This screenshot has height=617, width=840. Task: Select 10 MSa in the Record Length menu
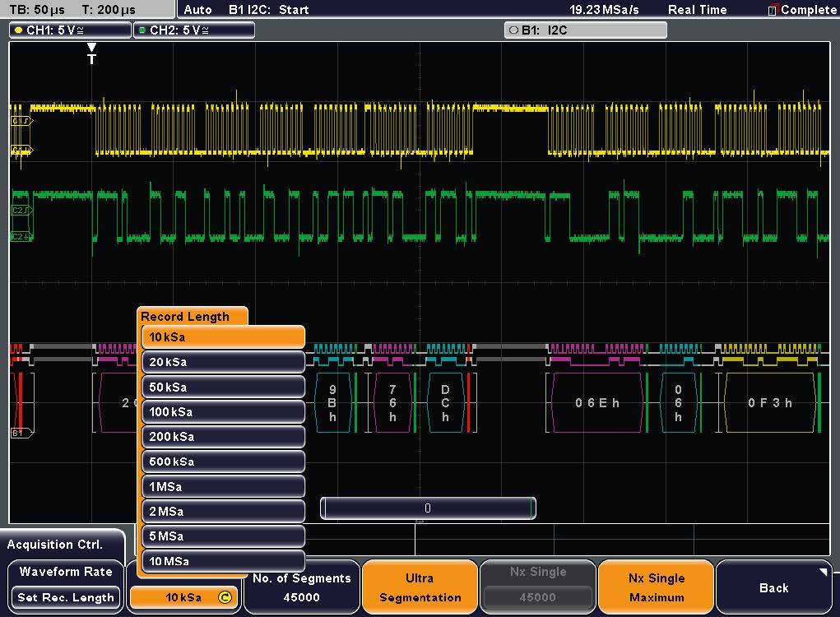pos(224,561)
